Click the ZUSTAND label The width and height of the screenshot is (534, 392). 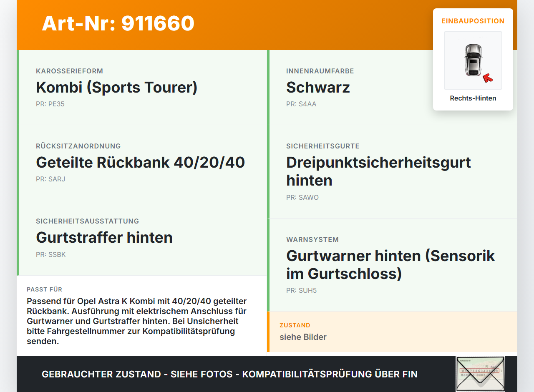click(295, 325)
